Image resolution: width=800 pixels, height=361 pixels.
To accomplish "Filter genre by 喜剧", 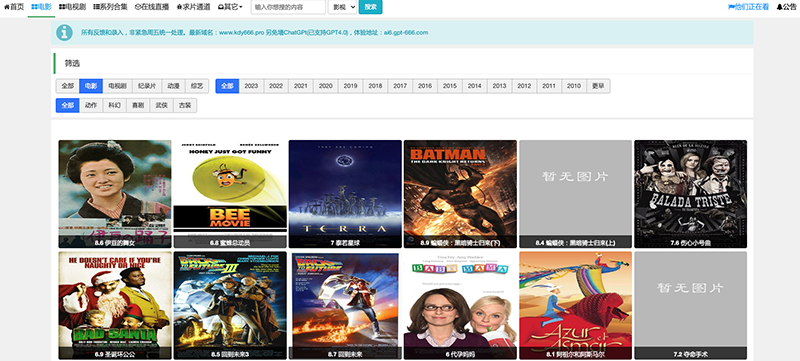I will 138,106.
